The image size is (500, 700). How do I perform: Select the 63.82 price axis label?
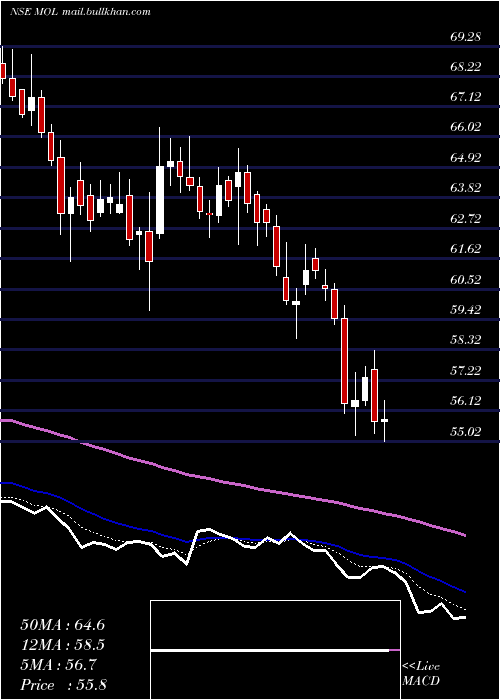(x=466, y=188)
